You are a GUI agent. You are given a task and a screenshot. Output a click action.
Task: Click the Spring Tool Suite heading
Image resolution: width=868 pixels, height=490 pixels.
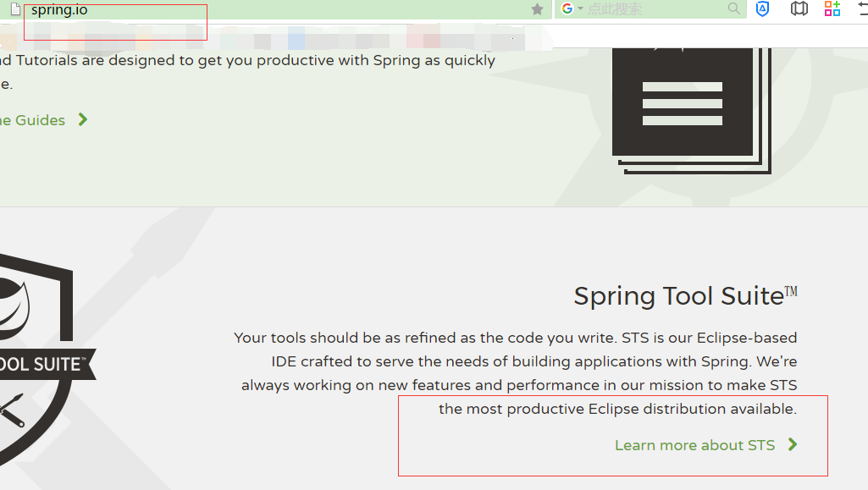click(x=685, y=296)
